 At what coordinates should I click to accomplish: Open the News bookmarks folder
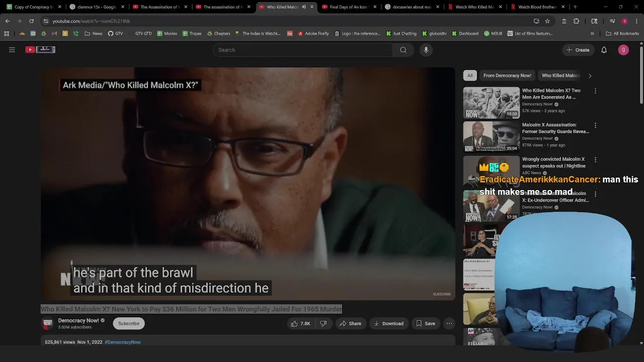(x=94, y=34)
